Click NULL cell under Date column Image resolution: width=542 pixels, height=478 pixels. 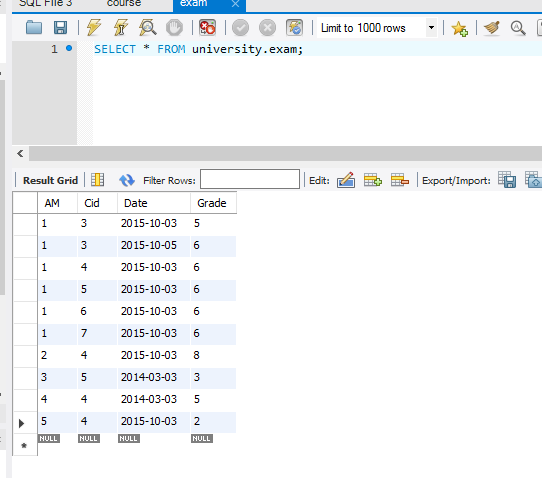point(129,439)
